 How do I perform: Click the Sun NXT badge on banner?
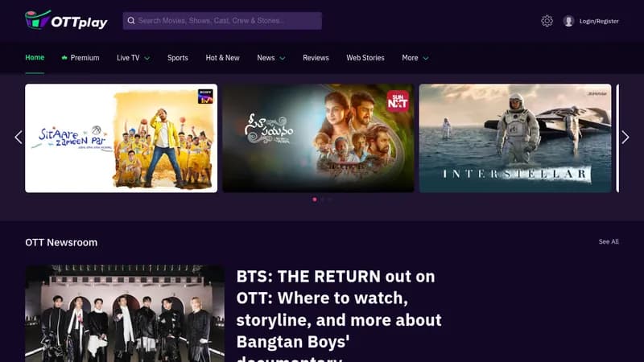click(x=398, y=101)
